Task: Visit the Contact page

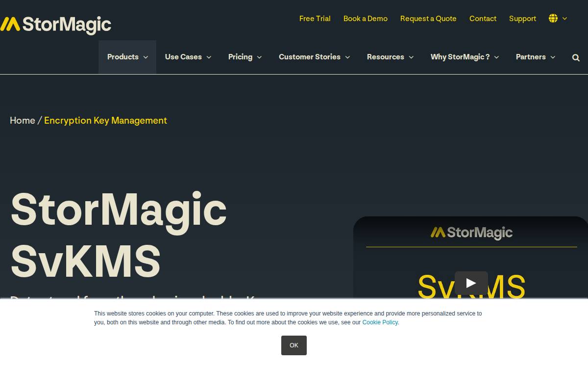Action: coord(483,19)
